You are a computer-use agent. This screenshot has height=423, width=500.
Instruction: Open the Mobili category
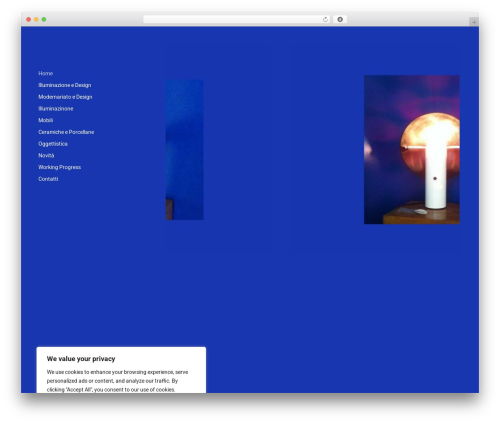tap(46, 120)
